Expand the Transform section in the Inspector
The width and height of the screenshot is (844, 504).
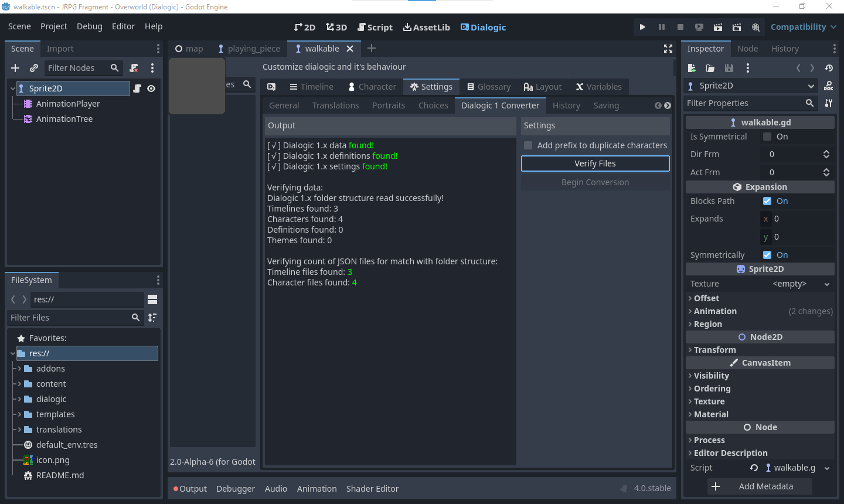714,350
